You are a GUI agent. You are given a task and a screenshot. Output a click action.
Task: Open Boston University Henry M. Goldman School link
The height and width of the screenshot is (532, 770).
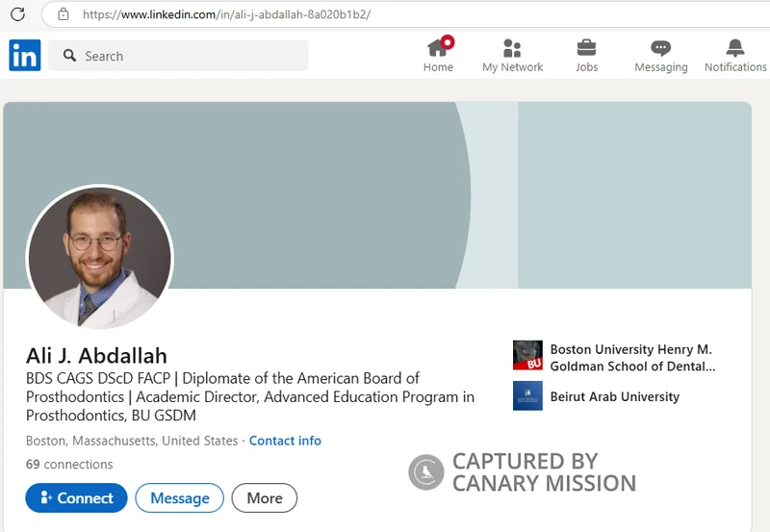tap(632, 358)
